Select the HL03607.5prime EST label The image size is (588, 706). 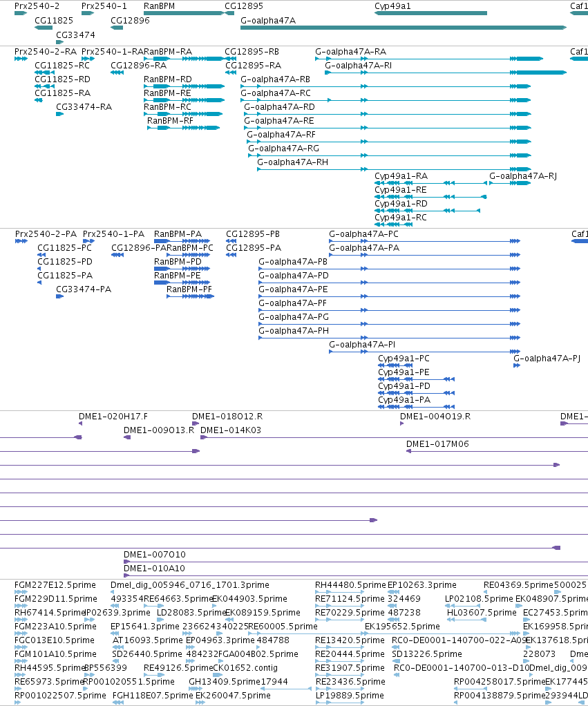pyautogui.click(x=482, y=613)
